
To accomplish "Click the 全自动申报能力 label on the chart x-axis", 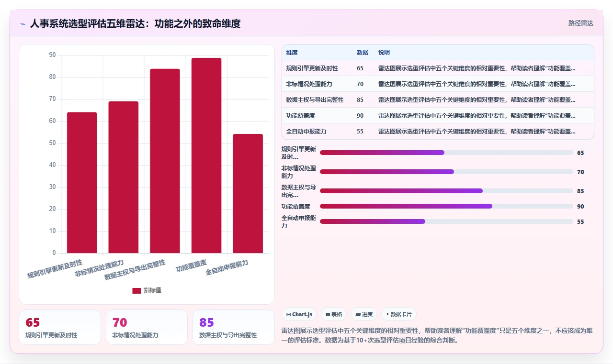I will [x=227, y=268].
